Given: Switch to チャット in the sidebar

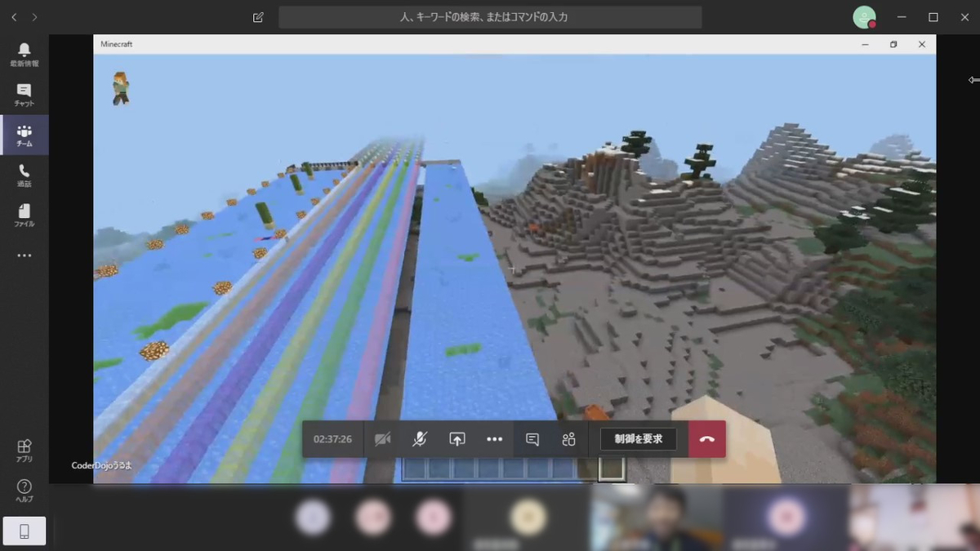Looking at the screenshot, I should [x=24, y=93].
